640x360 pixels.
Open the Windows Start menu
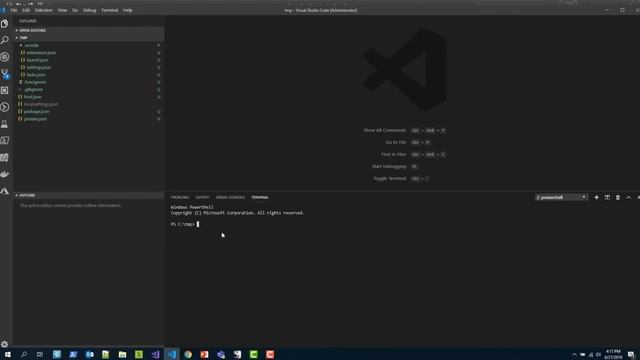(7, 354)
